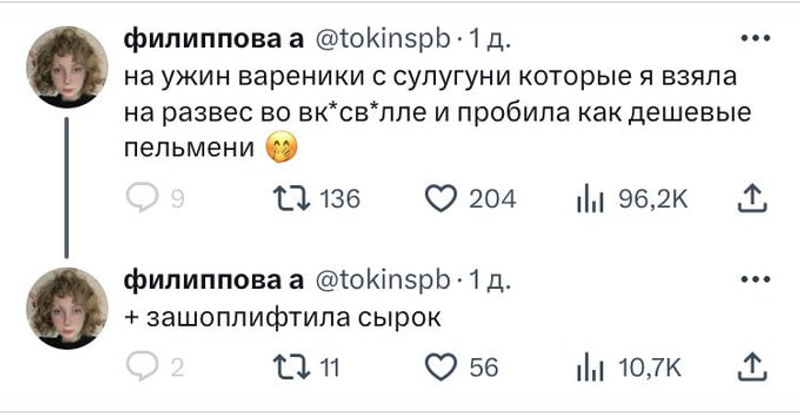Like the second tweet with 56 likes
This screenshot has width=800, height=415.
pos(440,369)
